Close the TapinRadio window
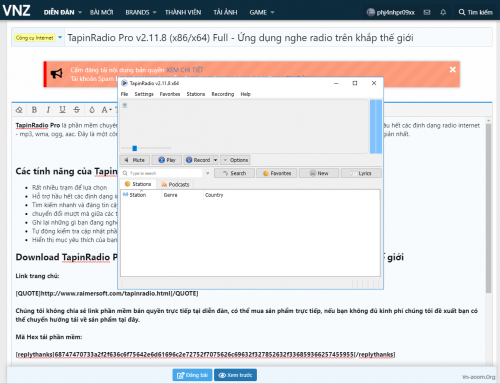This screenshot has height=384, width=500. (x=374, y=83)
